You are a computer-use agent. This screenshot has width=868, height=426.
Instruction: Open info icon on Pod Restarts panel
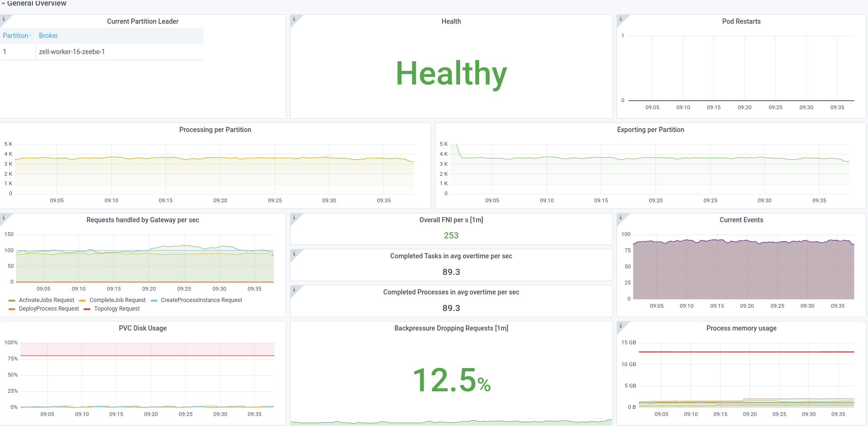(x=621, y=19)
